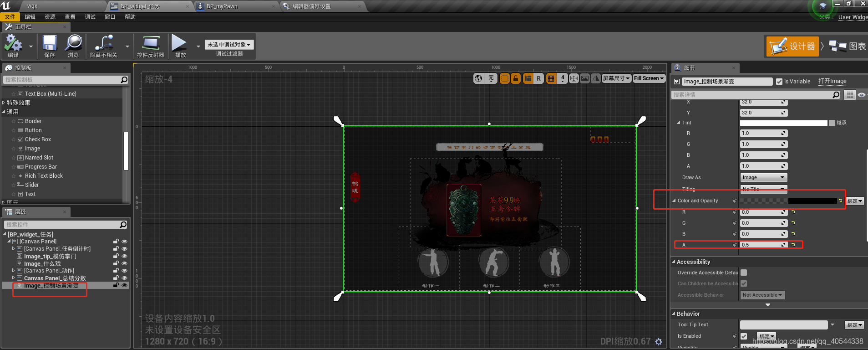Open the Fill Screen dropdown
The image size is (868, 350).
click(649, 78)
